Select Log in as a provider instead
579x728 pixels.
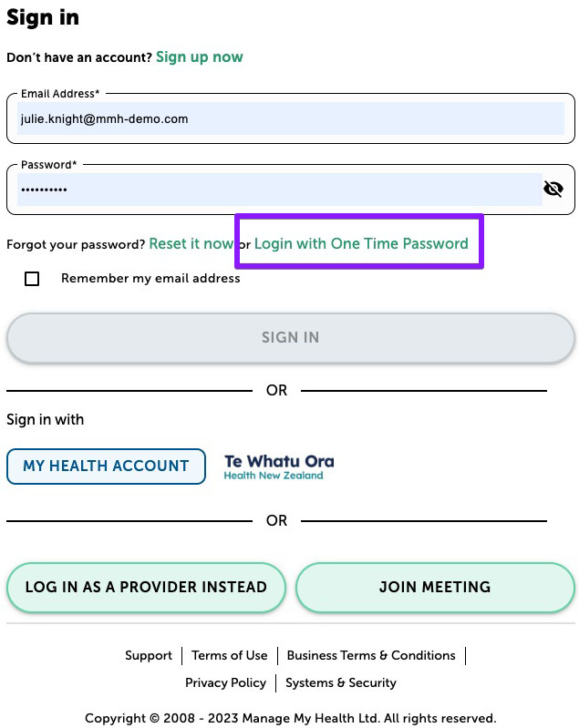pyautogui.click(x=146, y=588)
